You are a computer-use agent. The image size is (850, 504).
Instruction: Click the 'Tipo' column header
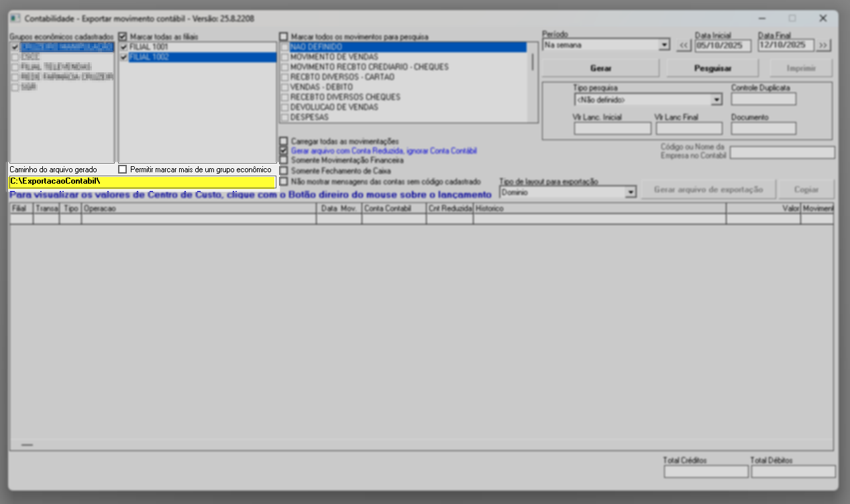[70, 208]
